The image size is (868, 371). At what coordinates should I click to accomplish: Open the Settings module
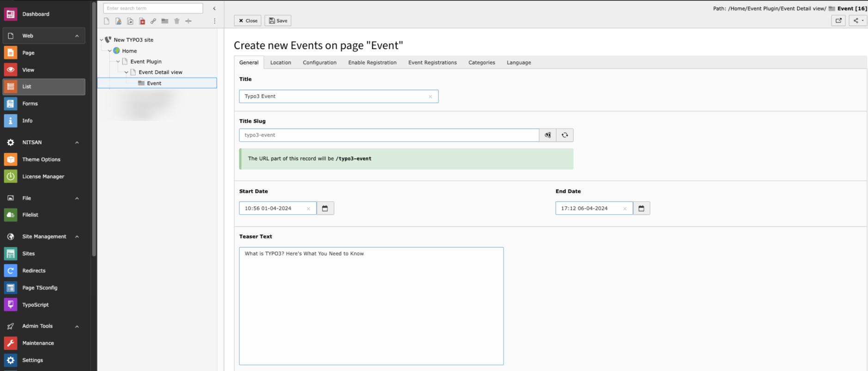[x=44, y=360]
